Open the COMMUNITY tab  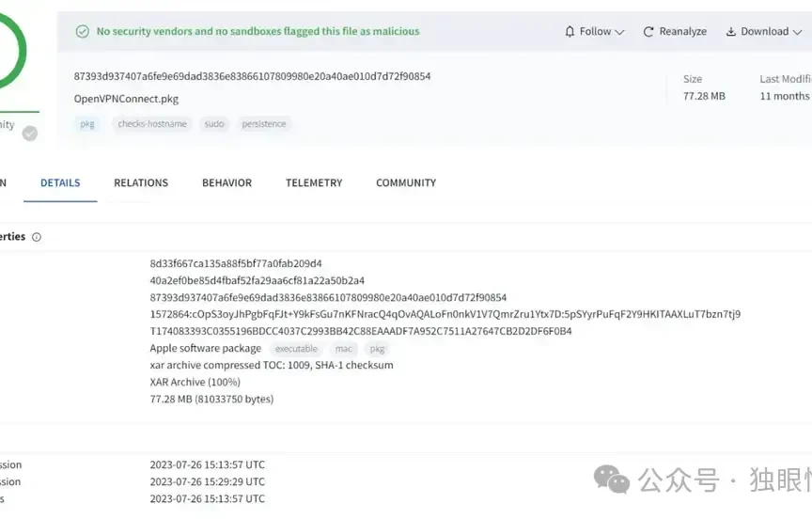point(406,182)
